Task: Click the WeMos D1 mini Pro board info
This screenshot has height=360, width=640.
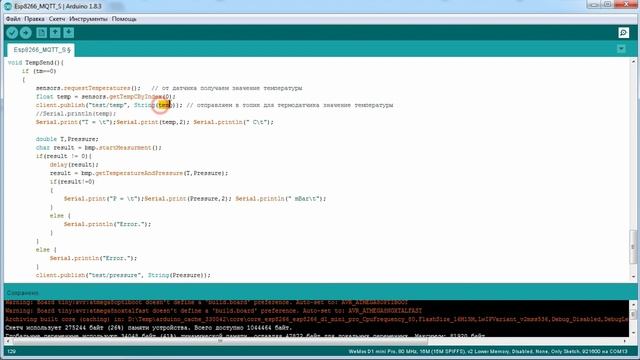Action: click(x=488, y=351)
